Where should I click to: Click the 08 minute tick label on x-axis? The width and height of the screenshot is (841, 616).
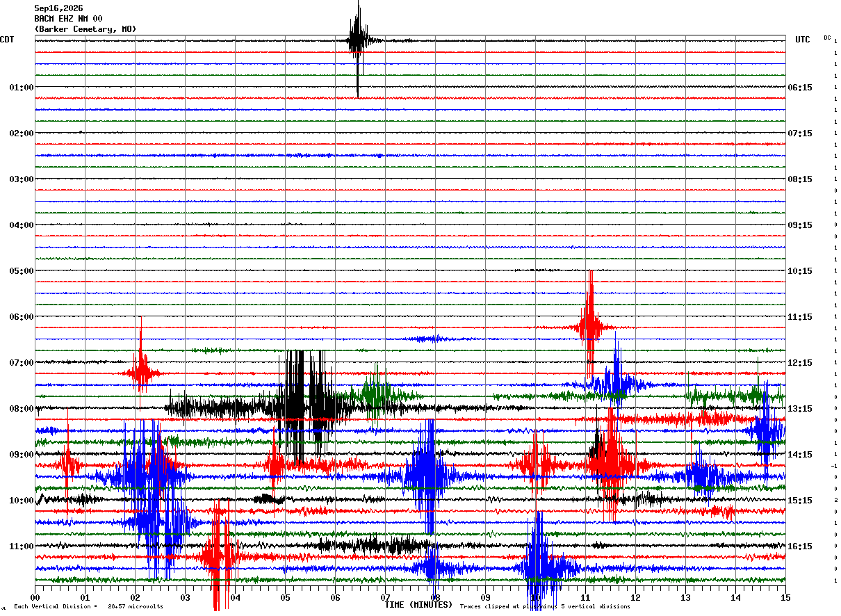[435, 597]
